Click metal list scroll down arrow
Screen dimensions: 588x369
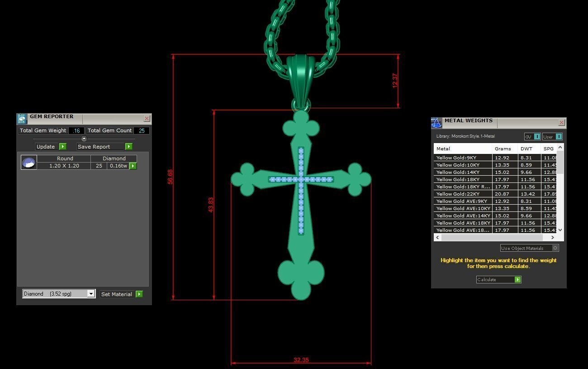click(560, 230)
